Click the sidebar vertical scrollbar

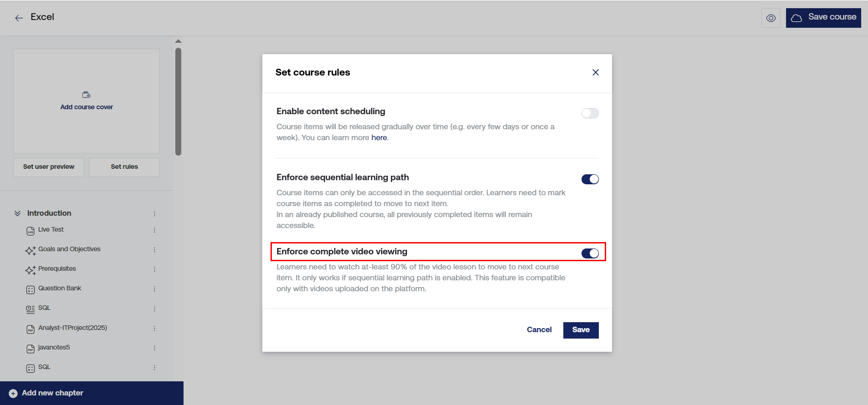[178, 101]
